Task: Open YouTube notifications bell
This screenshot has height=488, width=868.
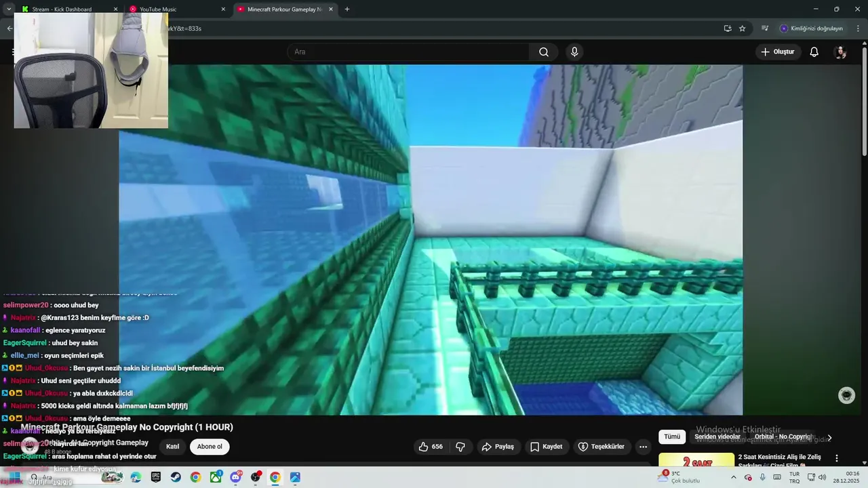Action: 814,52
